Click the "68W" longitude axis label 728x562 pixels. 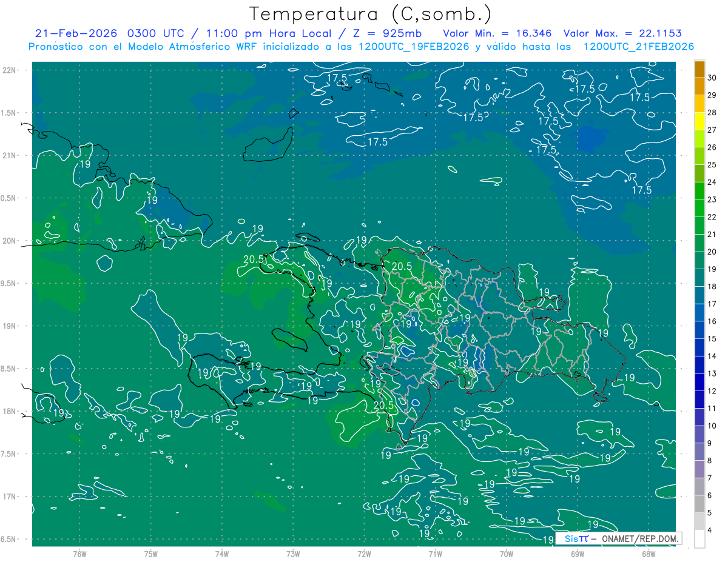(x=649, y=554)
